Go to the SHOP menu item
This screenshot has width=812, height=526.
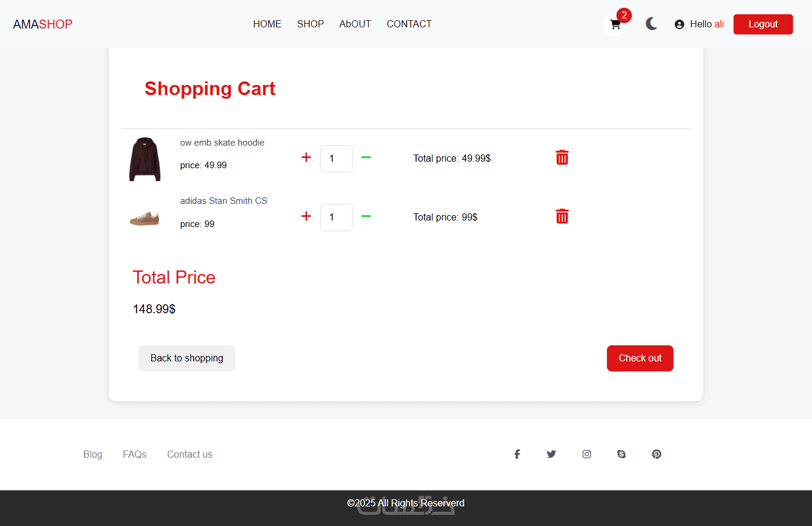point(310,24)
